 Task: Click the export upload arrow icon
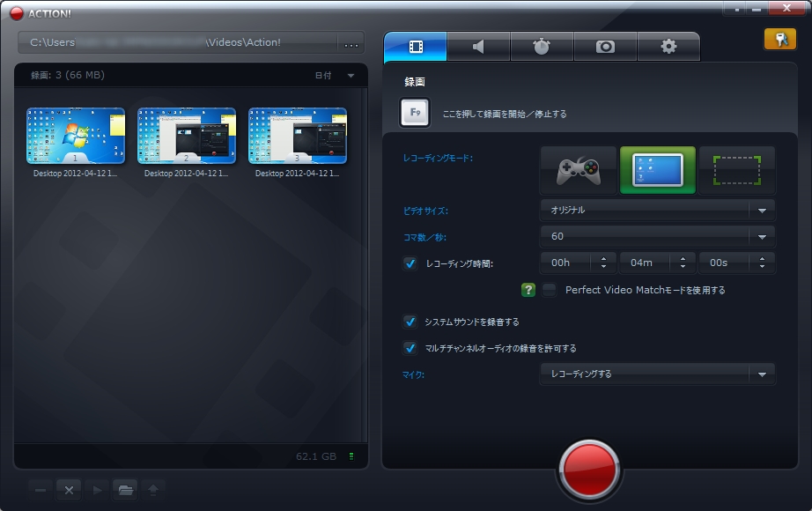[x=154, y=490]
